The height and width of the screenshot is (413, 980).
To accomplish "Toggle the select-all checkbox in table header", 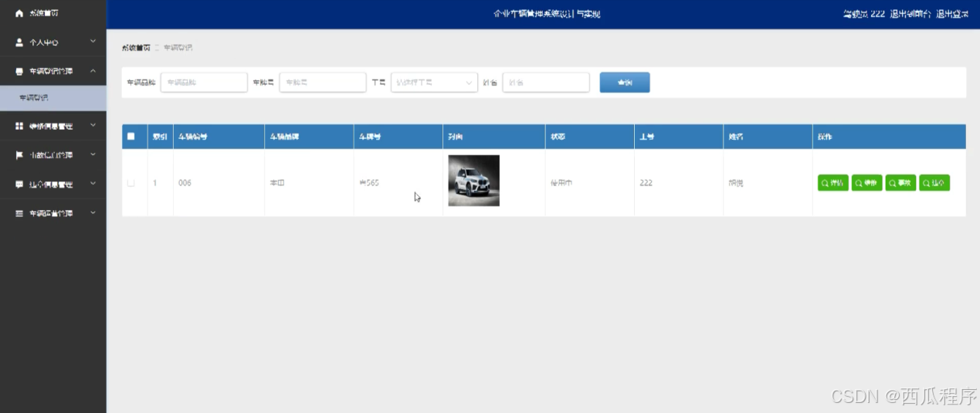I will [x=131, y=137].
